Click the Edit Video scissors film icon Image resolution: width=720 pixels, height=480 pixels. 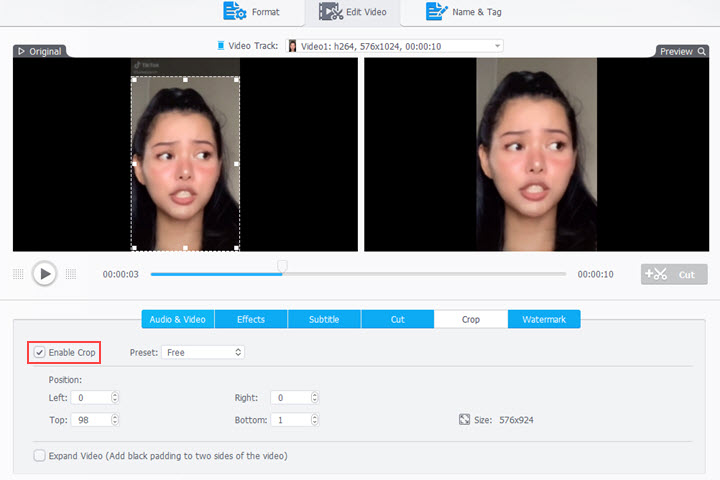(x=331, y=11)
